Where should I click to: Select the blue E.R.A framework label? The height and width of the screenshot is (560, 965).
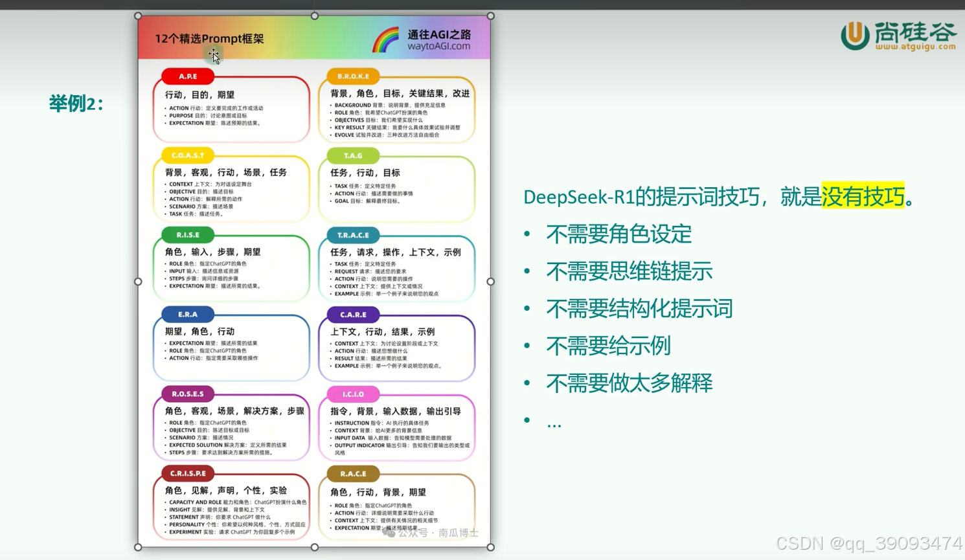coord(188,315)
